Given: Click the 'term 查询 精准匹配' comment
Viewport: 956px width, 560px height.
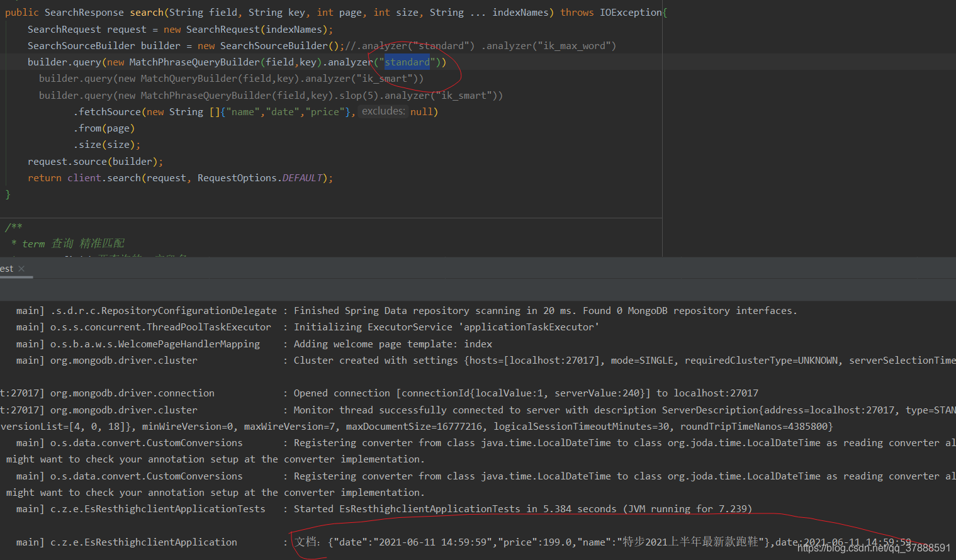Looking at the screenshot, I should (73, 244).
